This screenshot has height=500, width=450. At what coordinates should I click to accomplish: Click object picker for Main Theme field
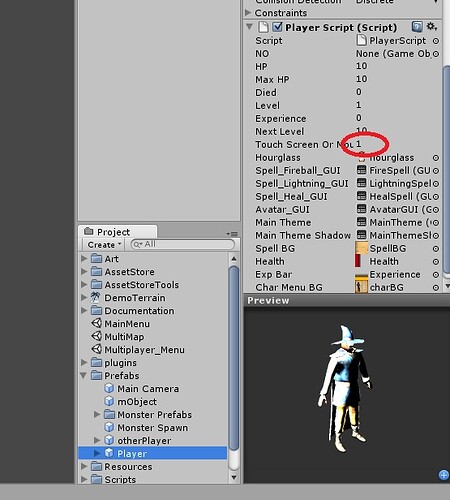(x=436, y=223)
